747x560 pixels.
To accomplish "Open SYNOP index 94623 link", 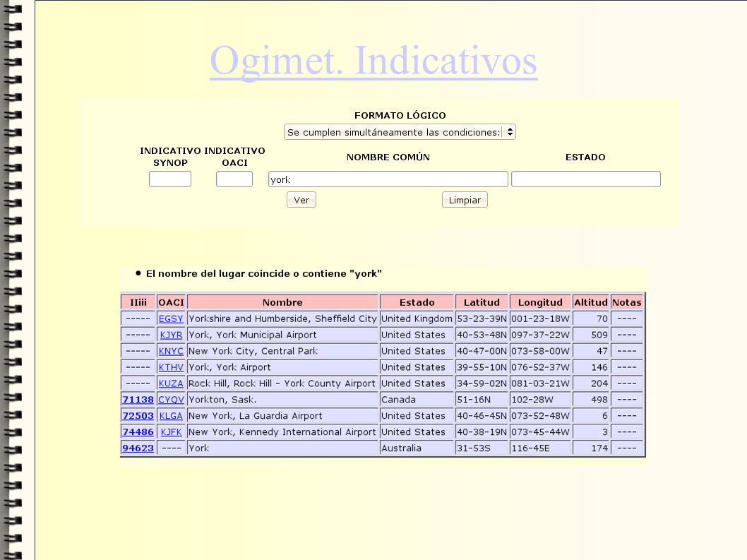I will coord(138,448).
